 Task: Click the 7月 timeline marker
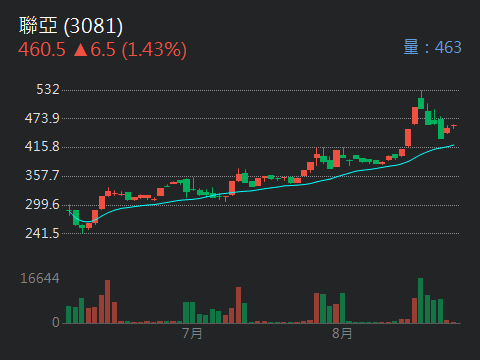point(192,333)
